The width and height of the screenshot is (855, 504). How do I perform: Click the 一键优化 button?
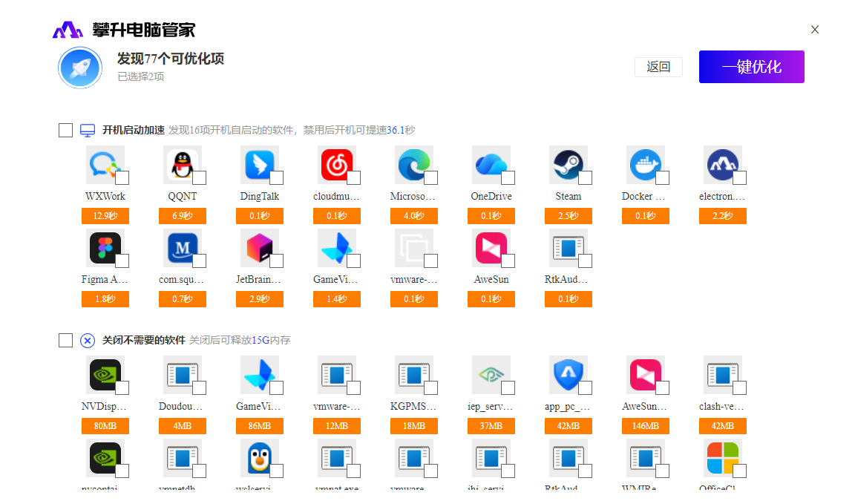751,67
